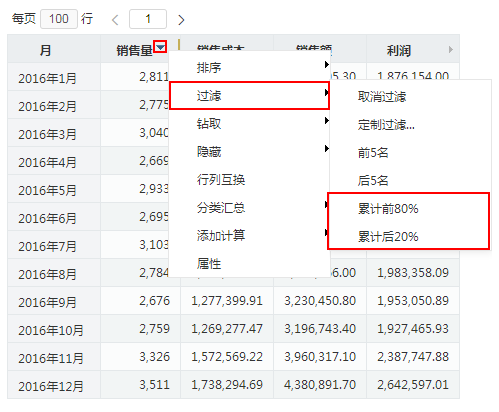
Task: Select the 2016年5月 row label
Action: pos(47,190)
